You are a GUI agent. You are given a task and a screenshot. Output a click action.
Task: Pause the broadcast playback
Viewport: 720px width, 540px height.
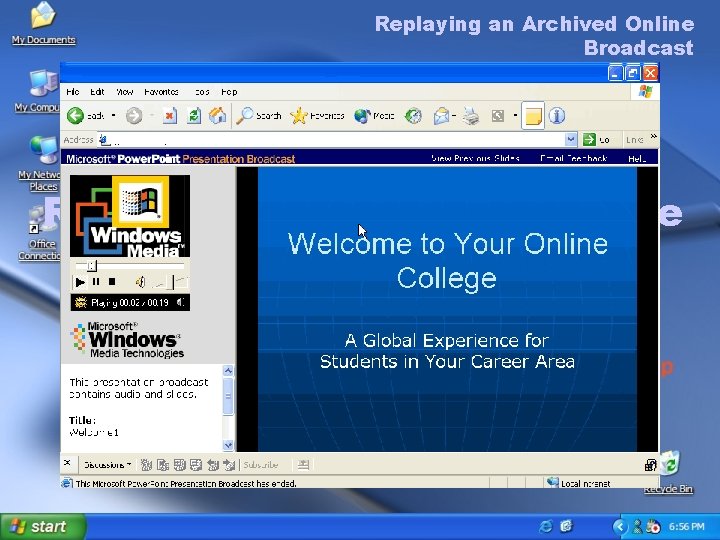click(96, 282)
